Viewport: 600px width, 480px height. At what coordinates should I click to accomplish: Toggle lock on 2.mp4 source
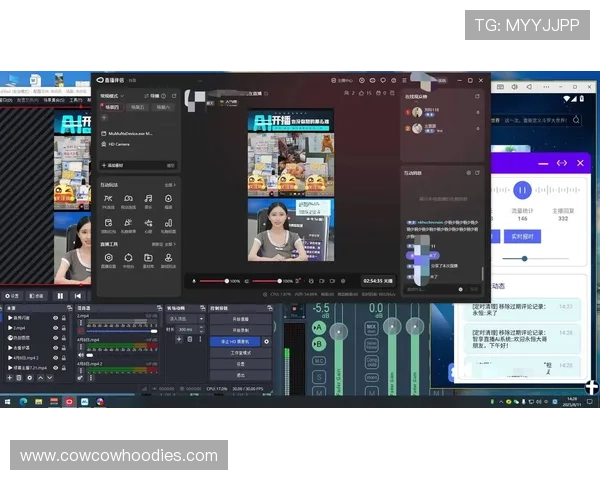64,328
